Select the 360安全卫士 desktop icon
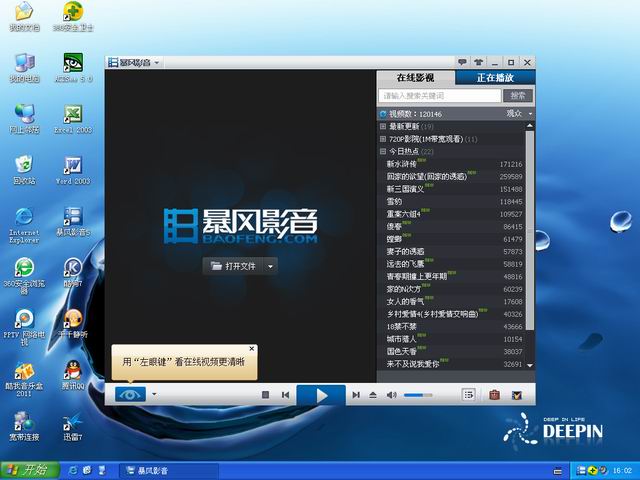Image resolution: width=640 pixels, height=480 pixels. (x=73, y=17)
